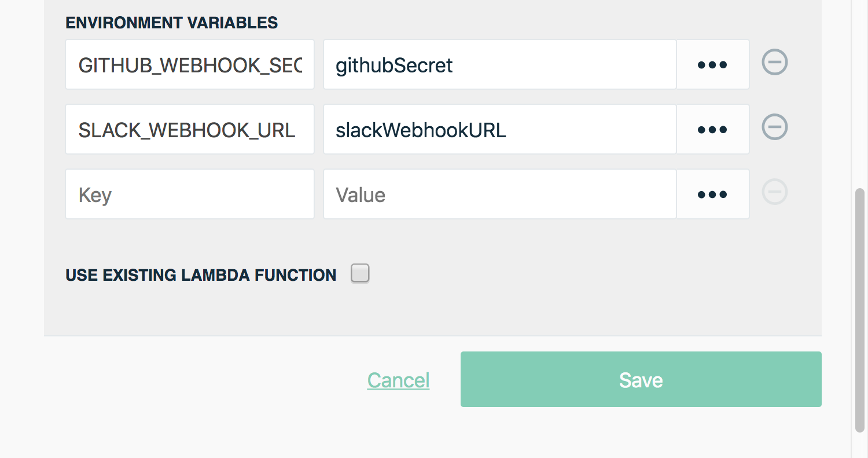Image resolution: width=868 pixels, height=458 pixels.
Task: Click the empty Key input field
Action: coord(190,194)
